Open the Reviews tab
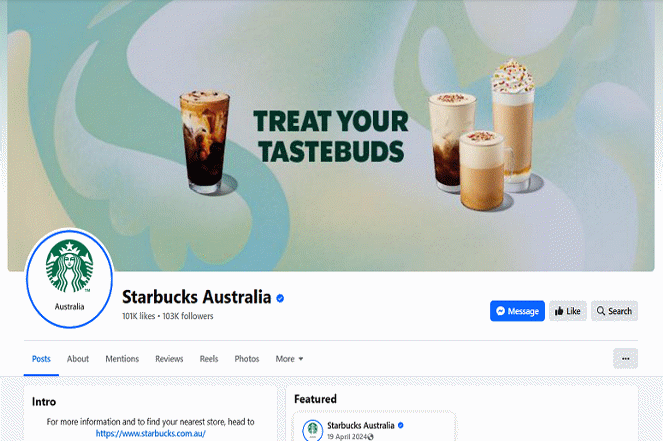This screenshot has width=663, height=441. click(169, 359)
